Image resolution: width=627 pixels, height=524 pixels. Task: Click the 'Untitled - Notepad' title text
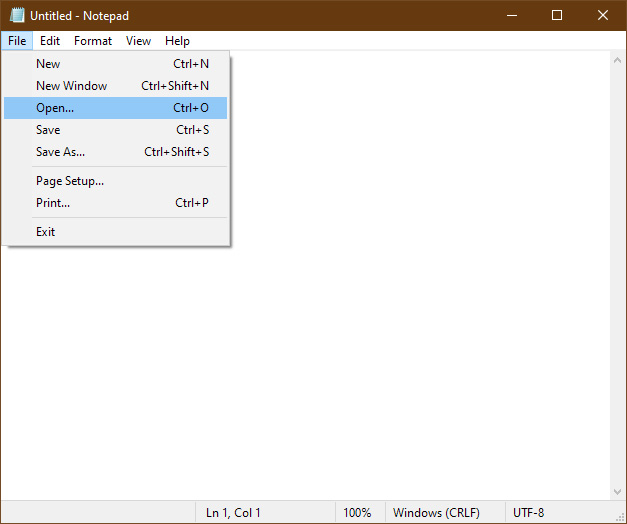pyautogui.click(x=79, y=16)
